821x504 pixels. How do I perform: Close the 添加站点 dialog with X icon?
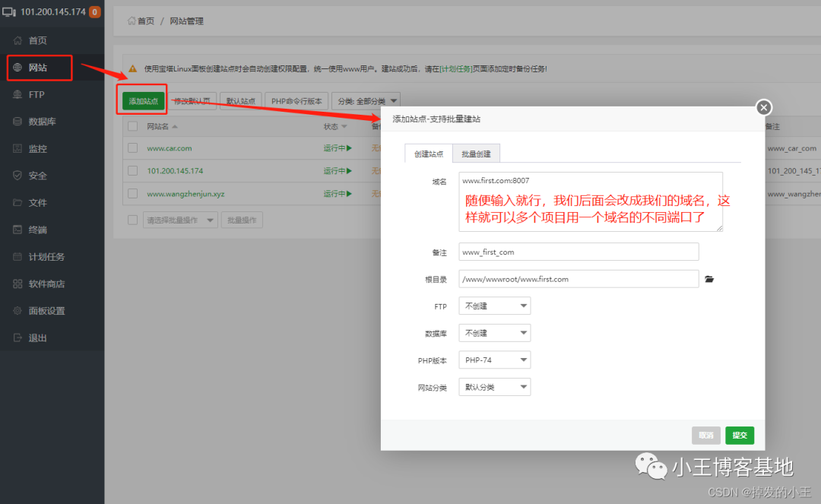[x=764, y=107]
